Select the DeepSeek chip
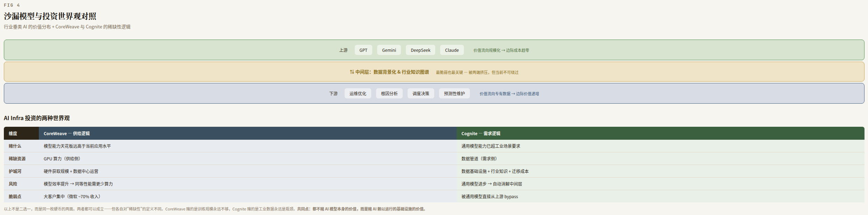This screenshot has height=215, width=868. click(421, 50)
